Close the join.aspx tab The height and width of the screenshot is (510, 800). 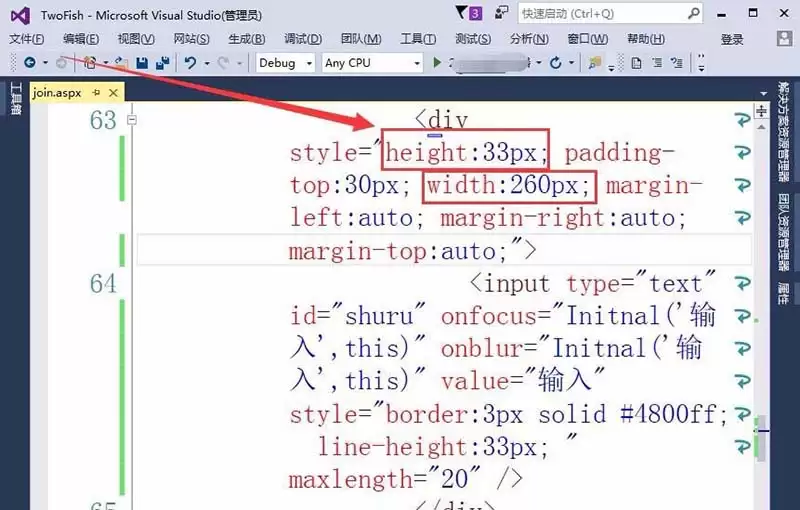[x=113, y=93]
